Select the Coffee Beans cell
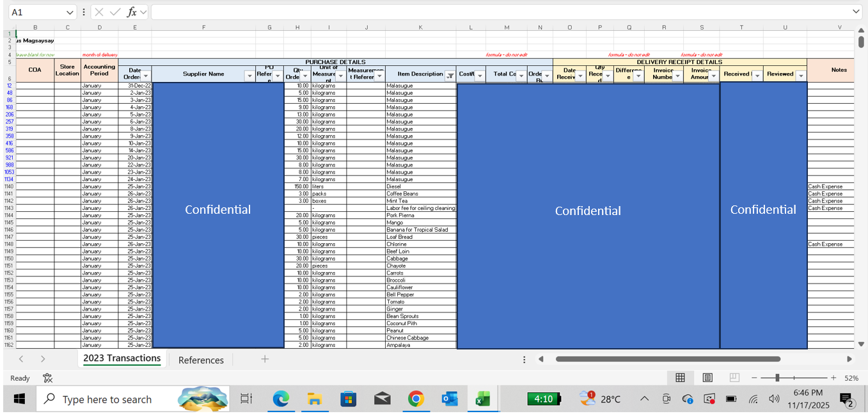Viewport: 868px width, 416px height. click(x=420, y=194)
